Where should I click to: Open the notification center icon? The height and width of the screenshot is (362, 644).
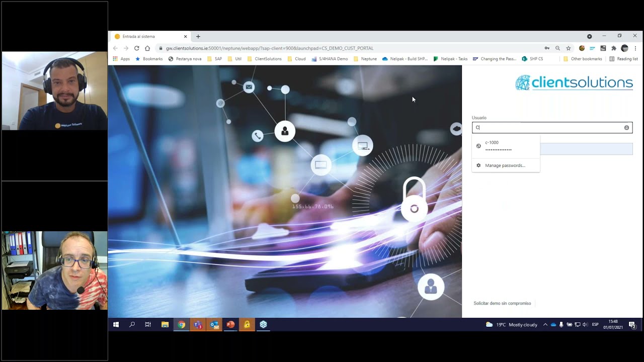click(632, 325)
